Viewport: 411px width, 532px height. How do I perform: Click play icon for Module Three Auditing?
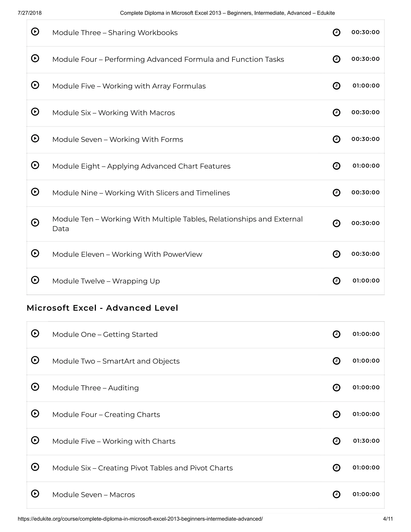pyautogui.click(x=35, y=387)
